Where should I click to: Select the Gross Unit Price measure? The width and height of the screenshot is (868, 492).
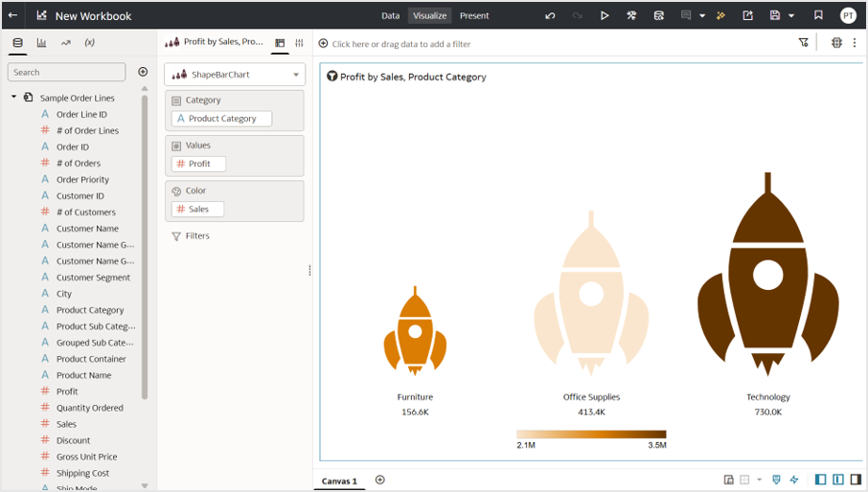[x=86, y=457]
